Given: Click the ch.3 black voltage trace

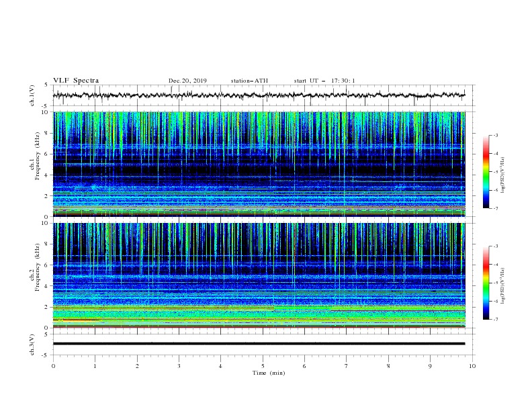Looking at the screenshot, I should (259, 344).
